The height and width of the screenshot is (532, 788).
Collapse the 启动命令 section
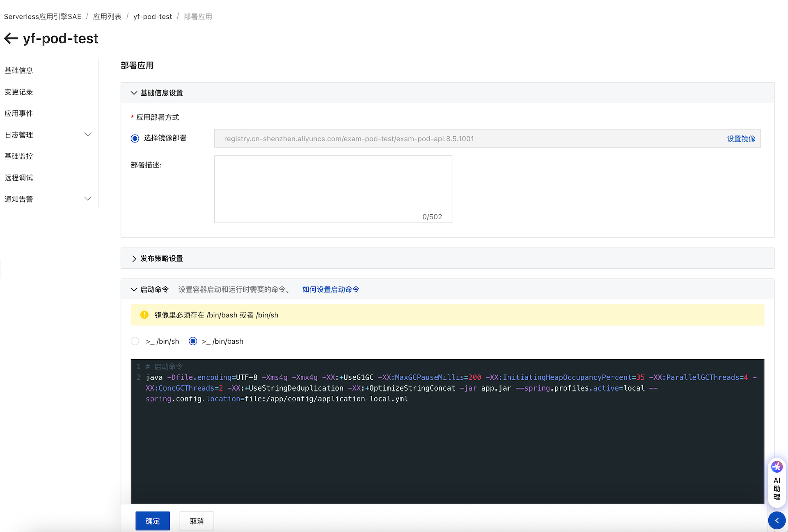133,289
